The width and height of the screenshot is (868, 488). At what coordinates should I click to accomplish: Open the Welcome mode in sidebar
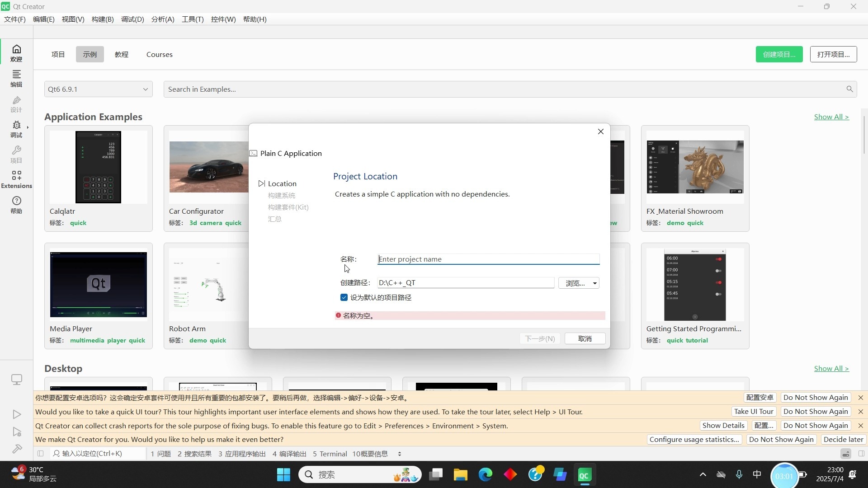click(16, 53)
